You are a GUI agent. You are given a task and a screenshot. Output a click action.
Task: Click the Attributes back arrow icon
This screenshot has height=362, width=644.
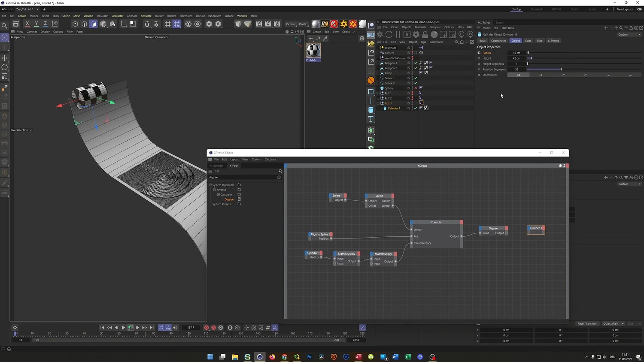(x=606, y=28)
